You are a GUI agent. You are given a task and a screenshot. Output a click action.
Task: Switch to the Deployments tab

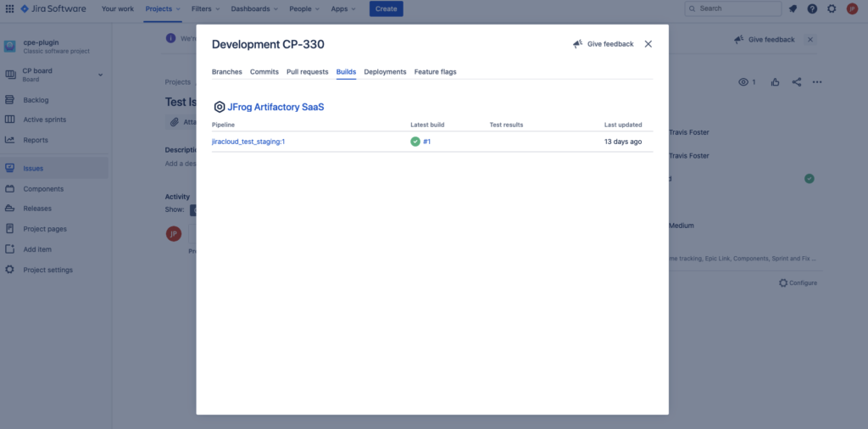coord(385,72)
